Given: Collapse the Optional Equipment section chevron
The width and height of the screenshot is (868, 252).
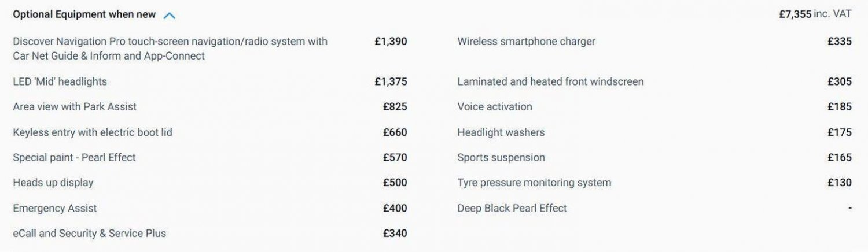Looking at the screenshot, I should 169,16.
